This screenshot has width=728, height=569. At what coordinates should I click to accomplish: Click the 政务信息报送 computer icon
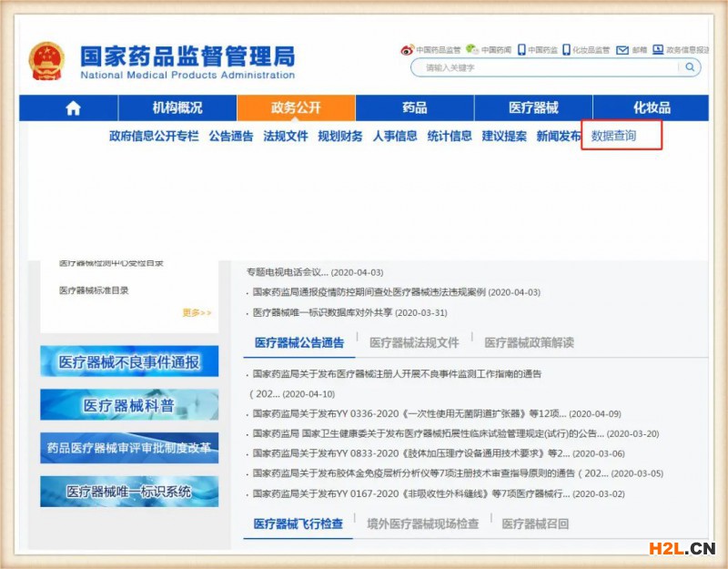658,49
